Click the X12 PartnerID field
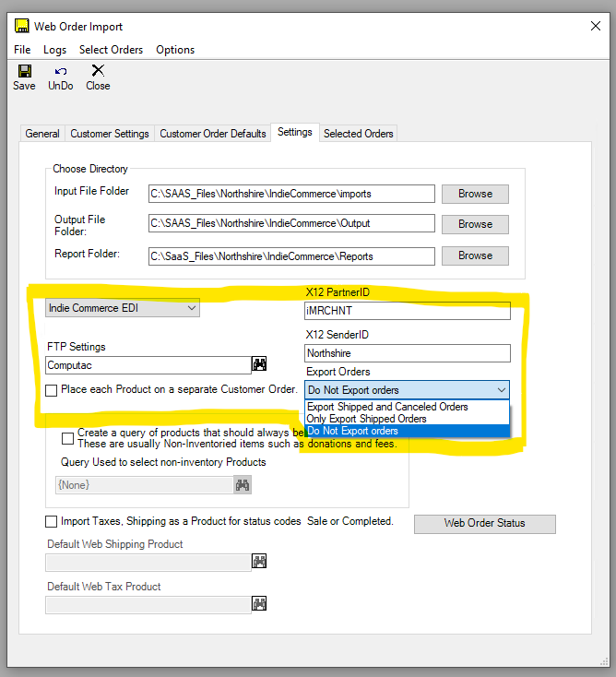Screen dimensions: 616x677 tap(407, 311)
